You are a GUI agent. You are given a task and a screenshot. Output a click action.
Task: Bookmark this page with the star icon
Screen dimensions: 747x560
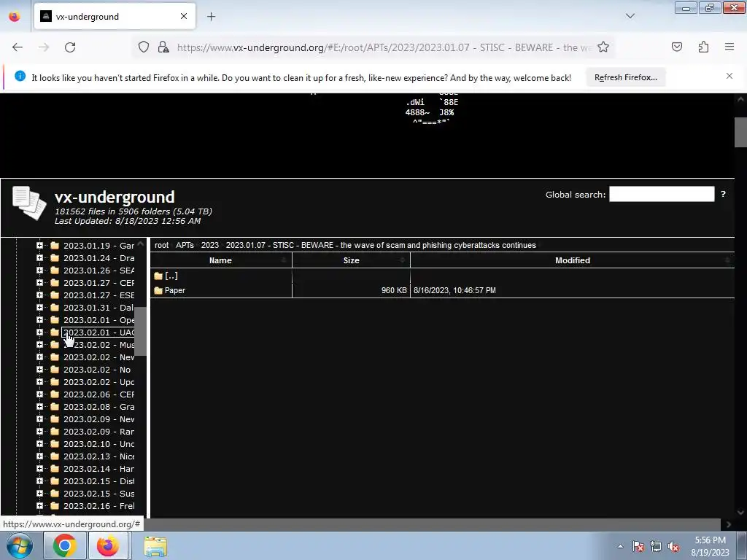point(603,47)
